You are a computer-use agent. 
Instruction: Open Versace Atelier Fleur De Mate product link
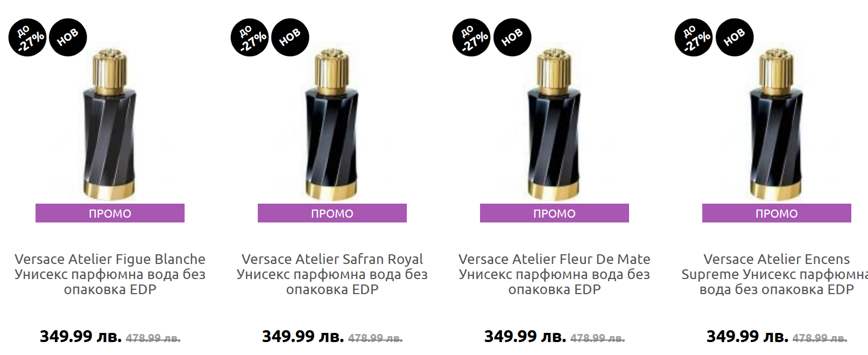pyautogui.click(x=554, y=274)
